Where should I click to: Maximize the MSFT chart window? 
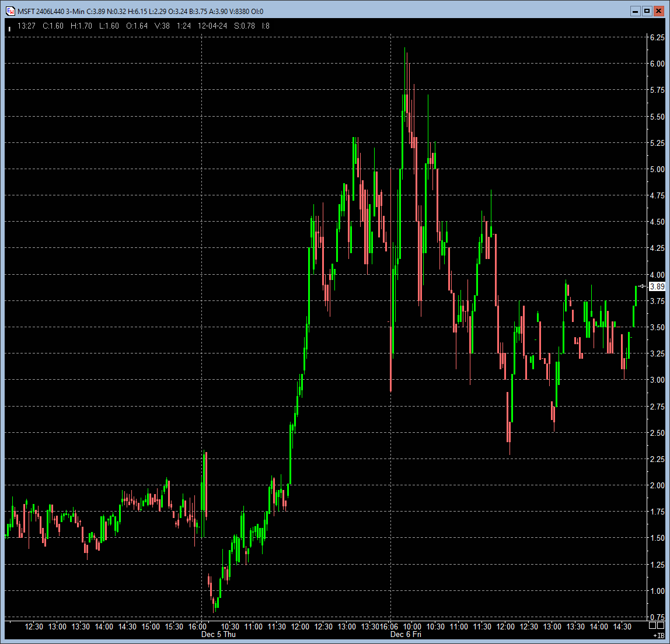click(647, 11)
